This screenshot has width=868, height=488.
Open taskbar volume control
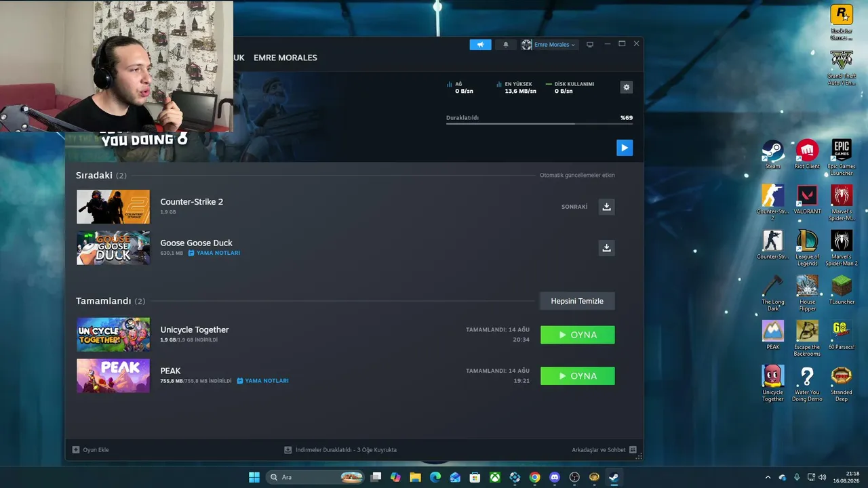822,477
